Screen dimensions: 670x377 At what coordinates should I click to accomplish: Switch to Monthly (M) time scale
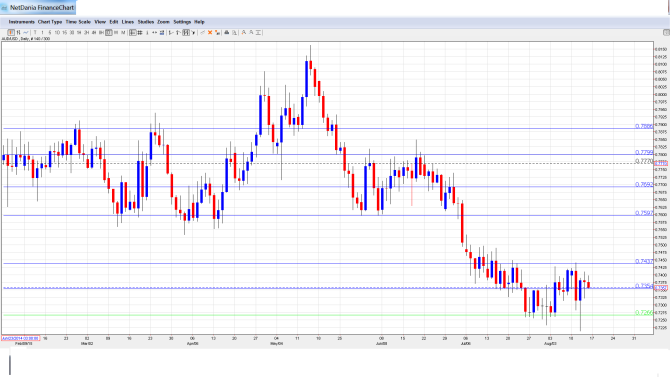click(x=123, y=32)
